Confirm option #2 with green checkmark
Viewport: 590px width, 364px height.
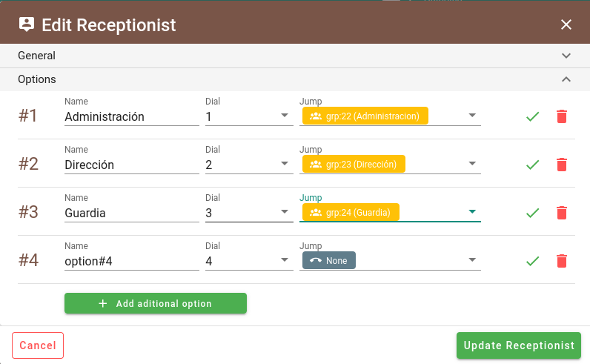[x=532, y=165]
